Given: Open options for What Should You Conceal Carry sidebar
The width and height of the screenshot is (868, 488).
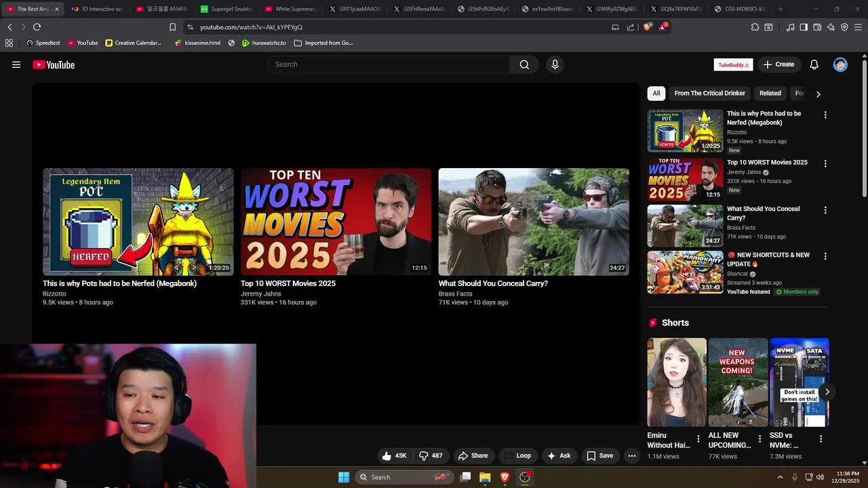Looking at the screenshot, I should [825, 210].
